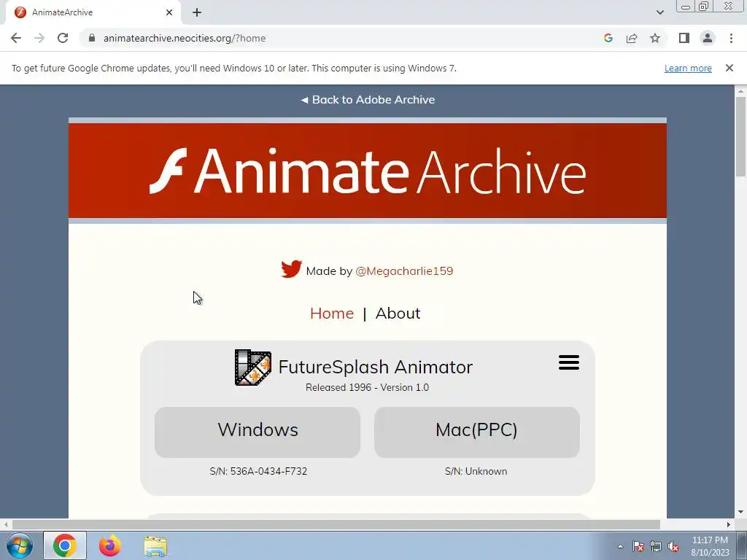Click the Action Center flag tray icon
The image size is (747, 560).
pos(638,546)
